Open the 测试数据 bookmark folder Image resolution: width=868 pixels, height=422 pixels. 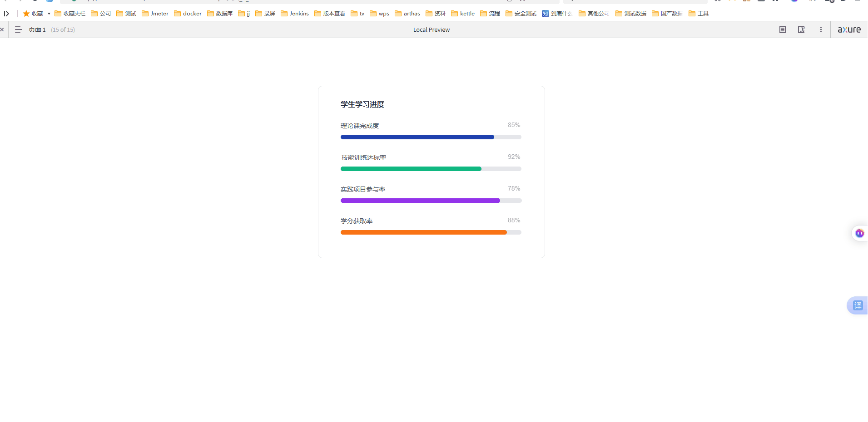(x=631, y=14)
